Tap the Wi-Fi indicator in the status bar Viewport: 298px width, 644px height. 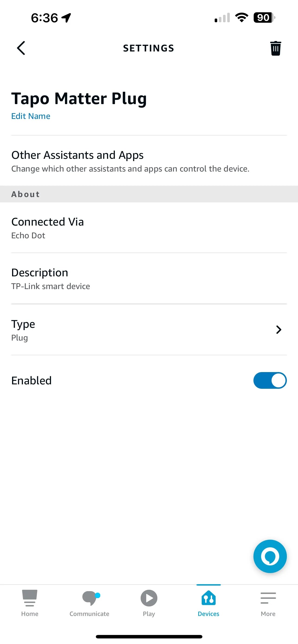click(241, 17)
